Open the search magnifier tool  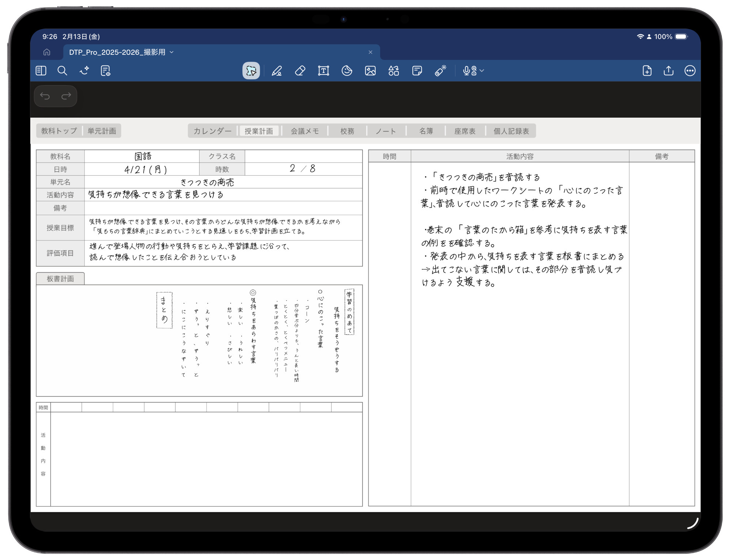pos(63,71)
